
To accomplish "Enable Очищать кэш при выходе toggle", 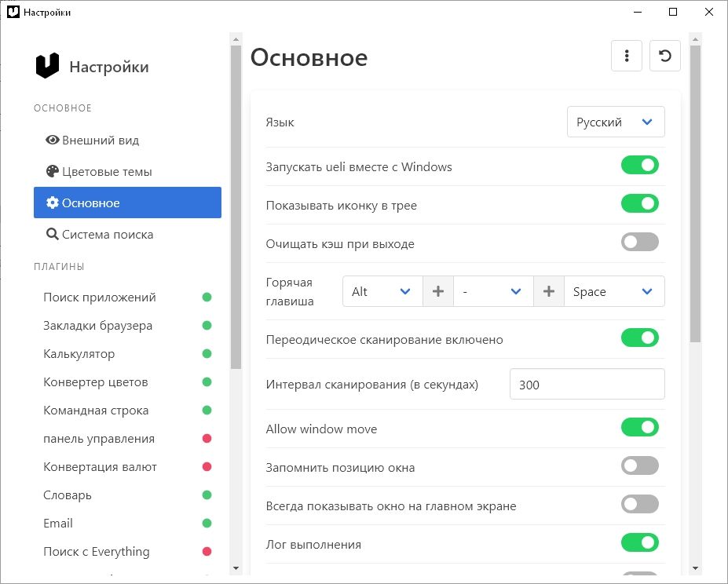I will (x=640, y=243).
